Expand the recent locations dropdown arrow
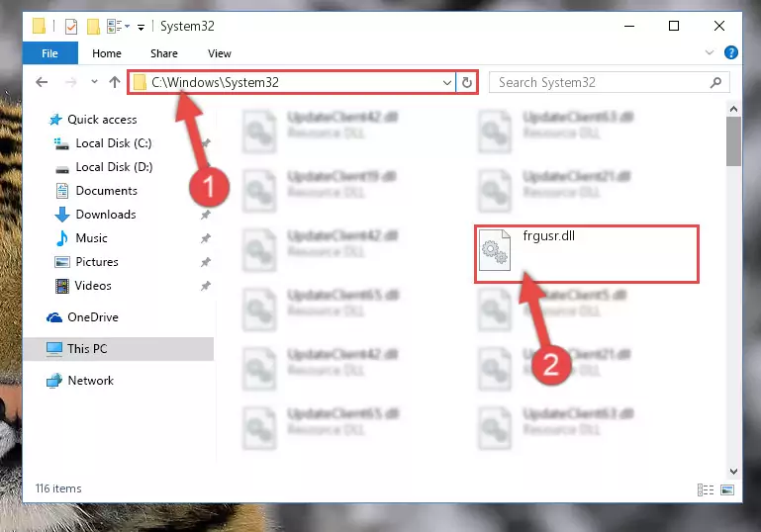Image resolution: width=761 pixels, height=532 pixels. 94,82
